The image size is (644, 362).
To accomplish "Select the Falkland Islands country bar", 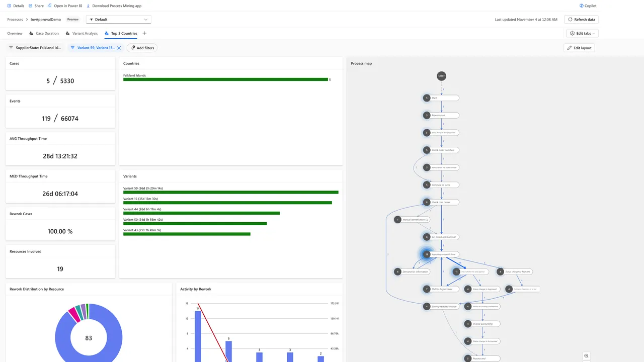I will [225, 79].
